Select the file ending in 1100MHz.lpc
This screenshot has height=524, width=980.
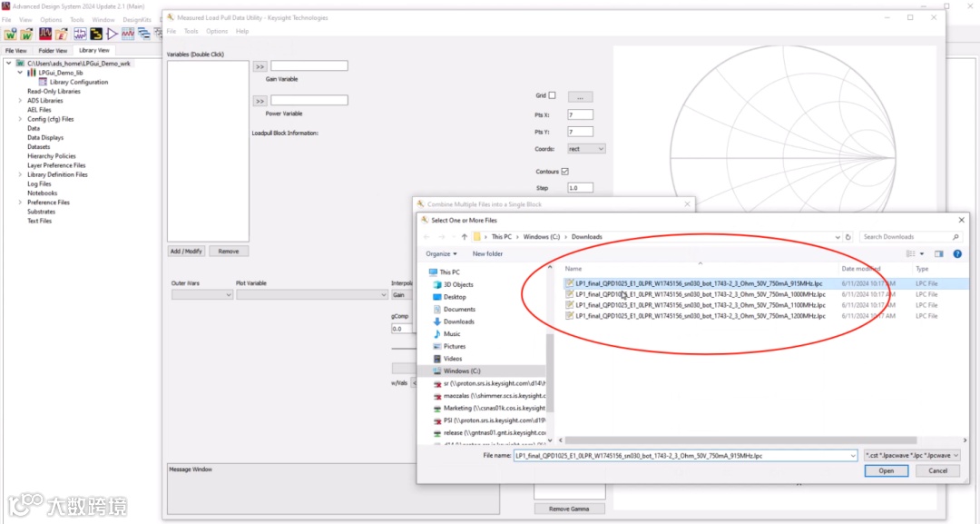pyautogui.click(x=700, y=305)
